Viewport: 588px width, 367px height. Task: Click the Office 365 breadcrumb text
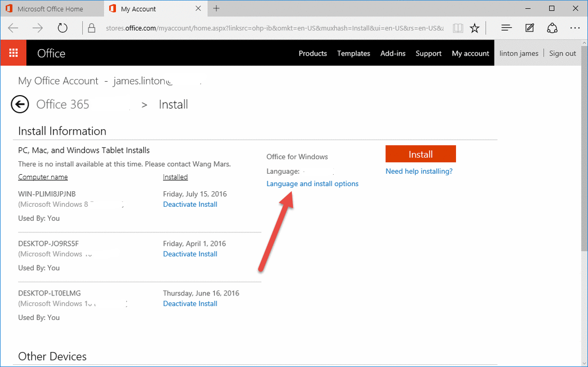coord(63,104)
